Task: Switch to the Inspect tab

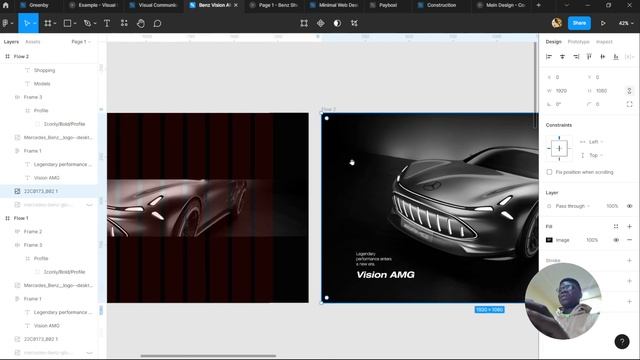Action: pos(604,42)
